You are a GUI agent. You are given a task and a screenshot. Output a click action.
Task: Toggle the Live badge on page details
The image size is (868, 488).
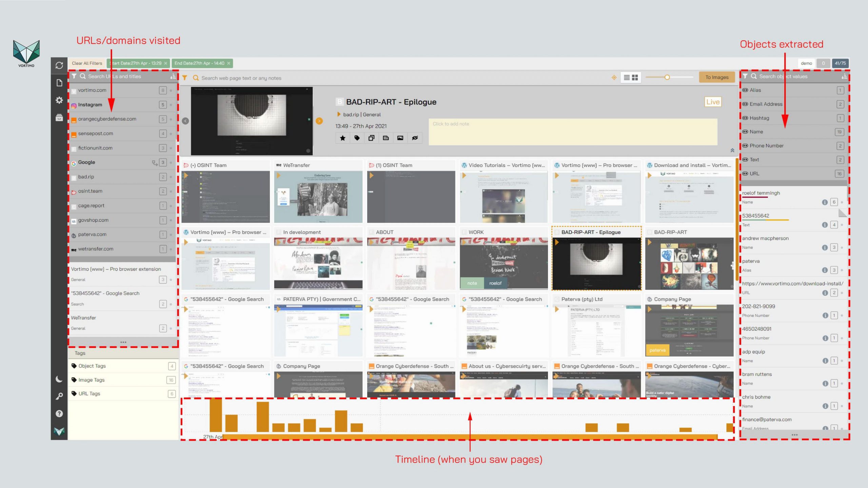713,102
